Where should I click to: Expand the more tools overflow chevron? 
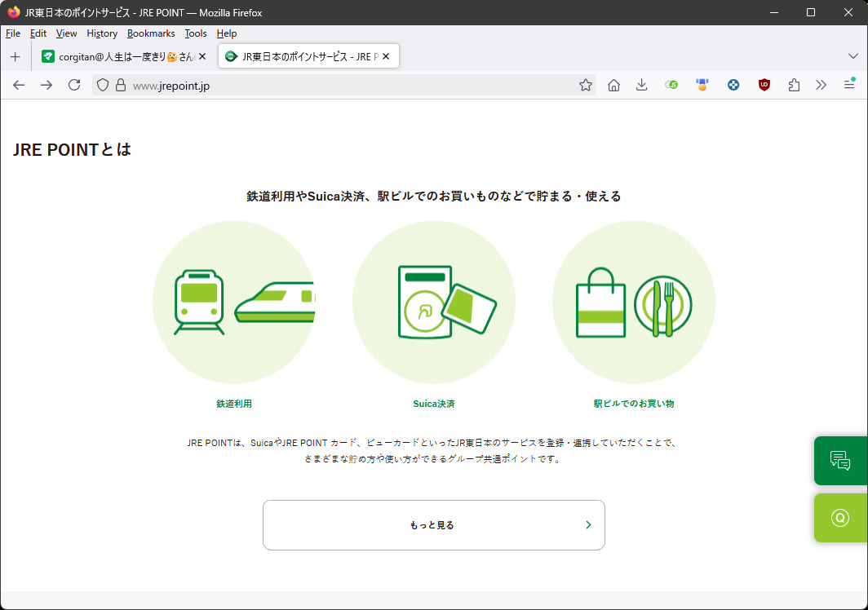(821, 85)
